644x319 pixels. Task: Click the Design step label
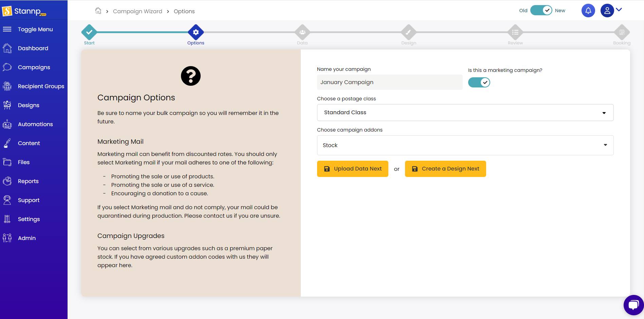click(x=409, y=43)
